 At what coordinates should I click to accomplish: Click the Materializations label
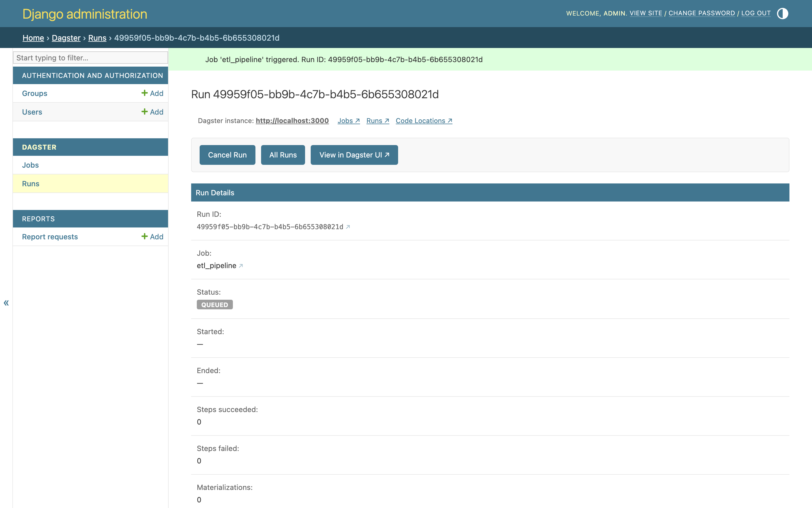[x=225, y=487]
